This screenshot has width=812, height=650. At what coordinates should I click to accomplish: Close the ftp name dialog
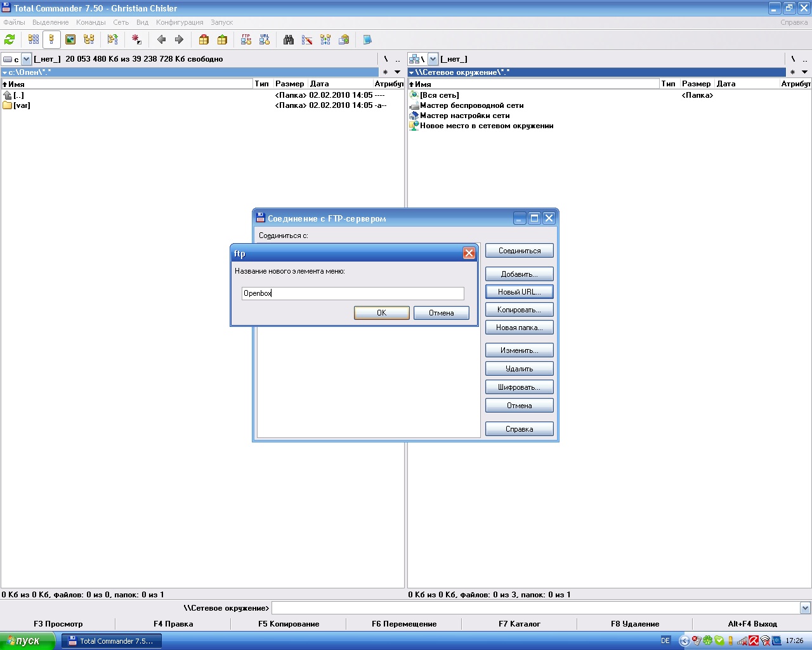(469, 253)
